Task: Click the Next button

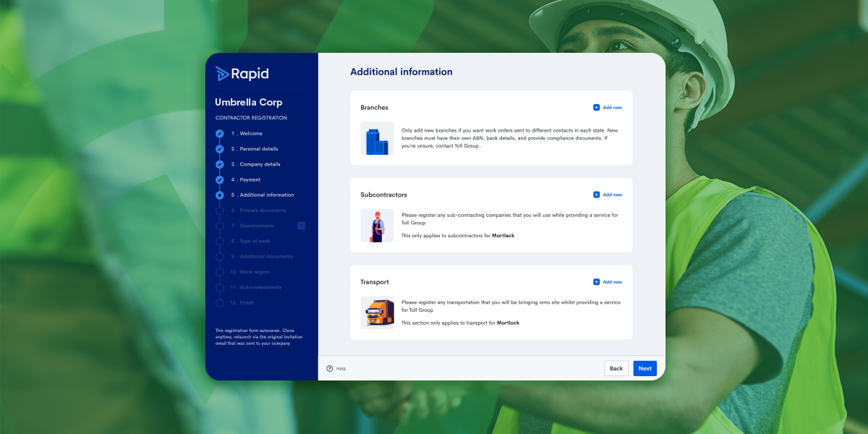Action: 644,368
